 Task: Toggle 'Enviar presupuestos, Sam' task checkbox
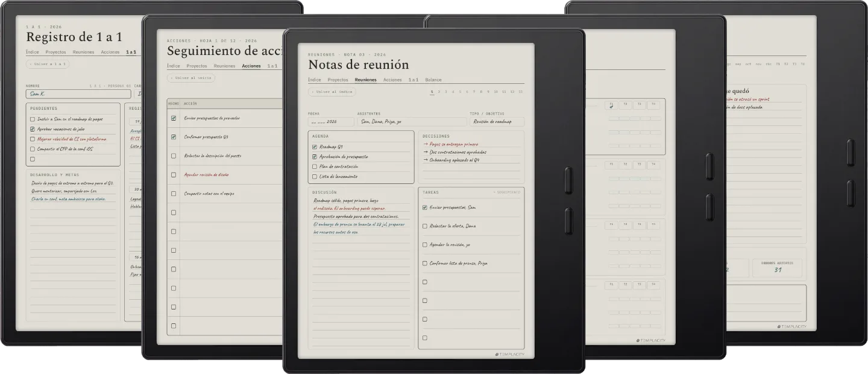click(425, 207)
